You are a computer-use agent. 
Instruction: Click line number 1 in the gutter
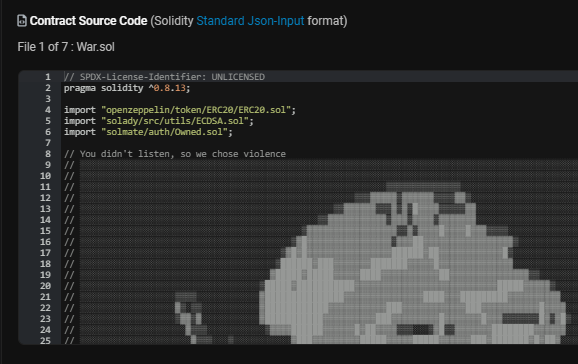click(x=48, y=77)
